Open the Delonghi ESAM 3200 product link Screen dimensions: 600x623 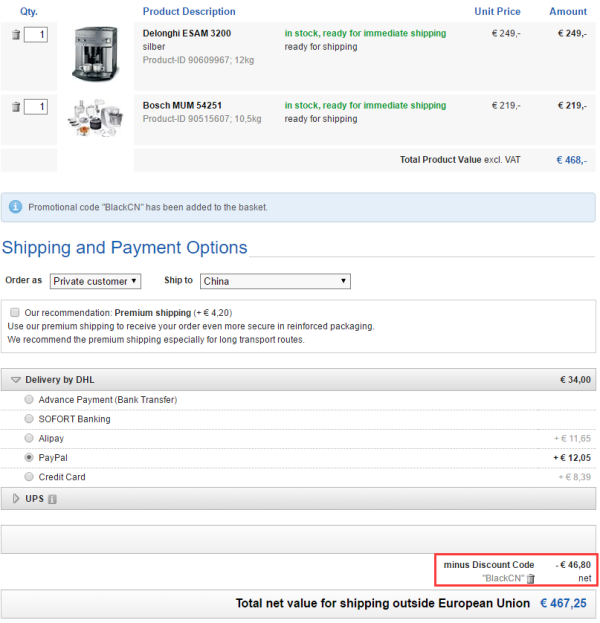coord(187,33)
